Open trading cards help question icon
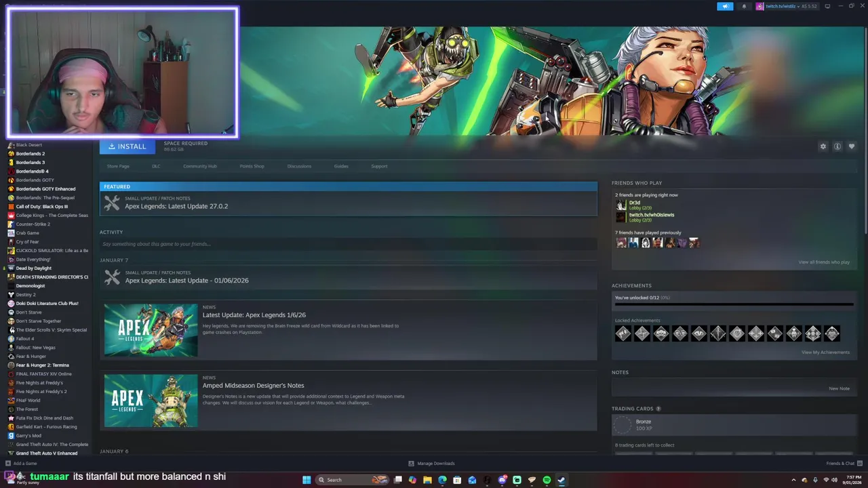 click(x=658, y=409)
